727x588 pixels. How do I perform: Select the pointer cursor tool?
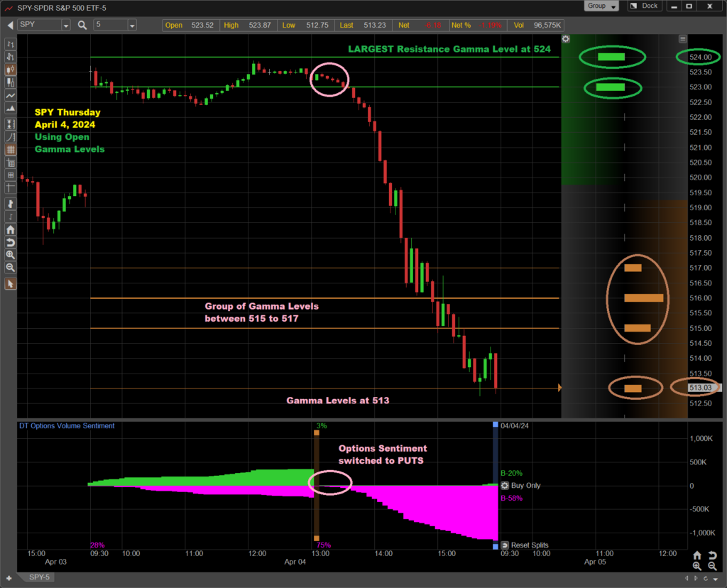[11, 284]
